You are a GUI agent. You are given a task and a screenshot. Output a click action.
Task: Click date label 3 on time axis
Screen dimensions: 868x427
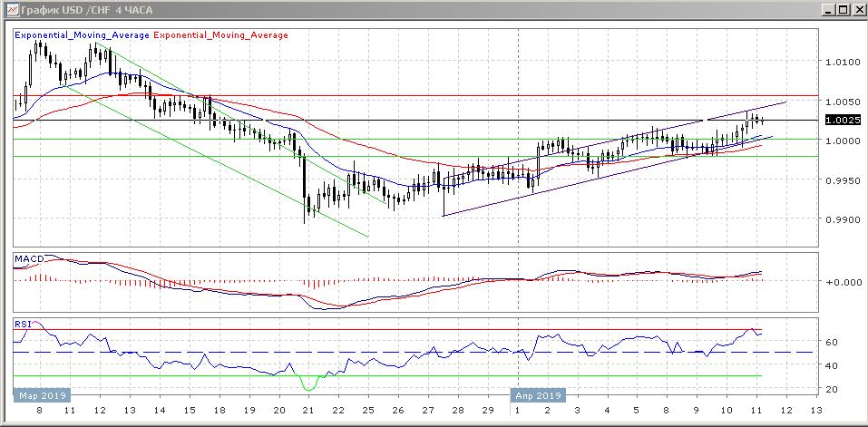578,411
